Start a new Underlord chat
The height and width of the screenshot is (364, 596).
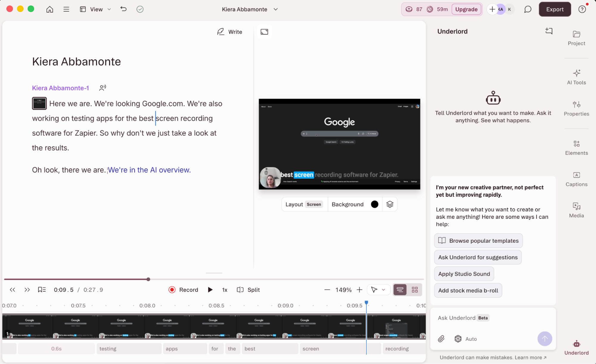pos(549,31)
